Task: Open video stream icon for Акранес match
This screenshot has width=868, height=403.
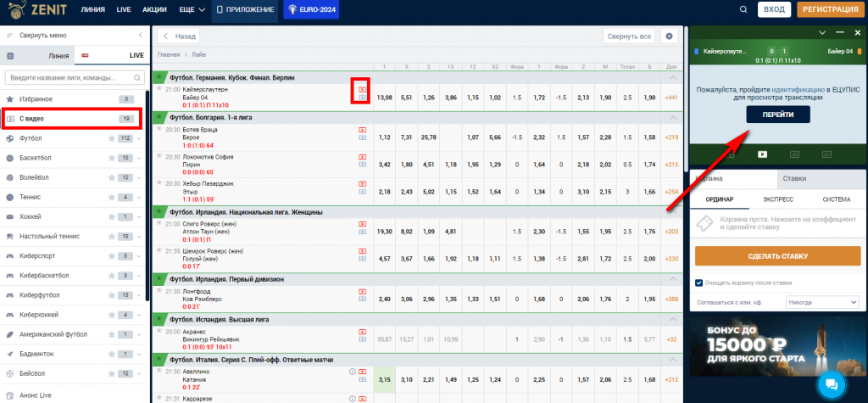Action: click(363, 332)
